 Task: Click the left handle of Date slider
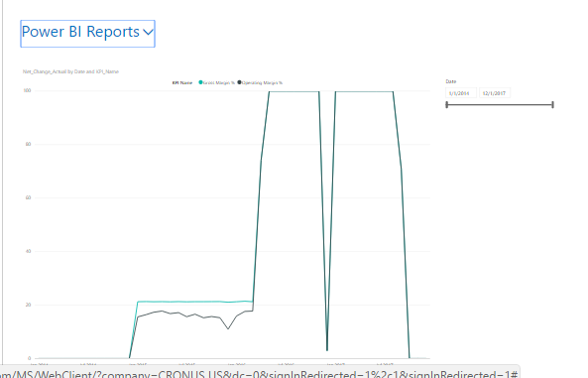(x=446, y=105)
